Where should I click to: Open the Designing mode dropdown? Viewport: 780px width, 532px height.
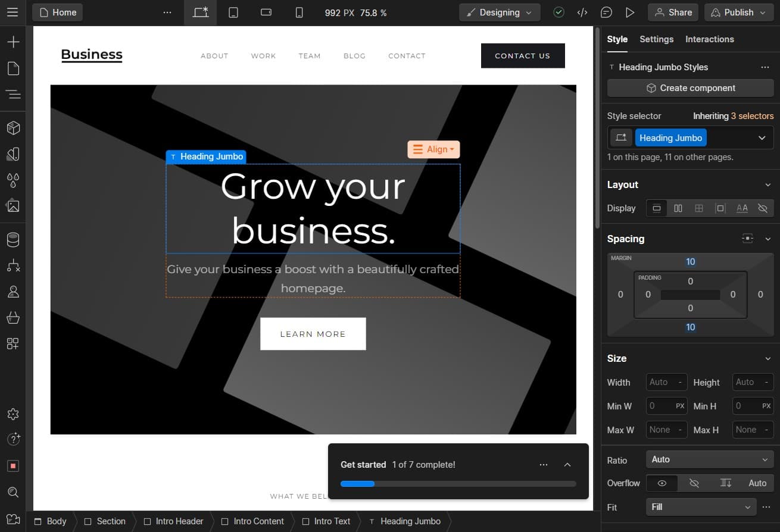pos(499,12)
